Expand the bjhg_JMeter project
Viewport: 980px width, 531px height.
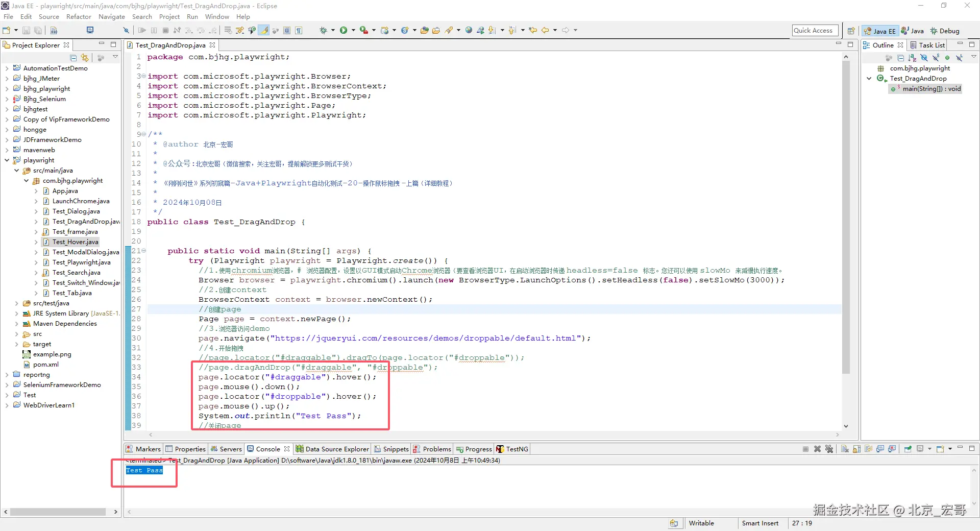tap(7, 79)
